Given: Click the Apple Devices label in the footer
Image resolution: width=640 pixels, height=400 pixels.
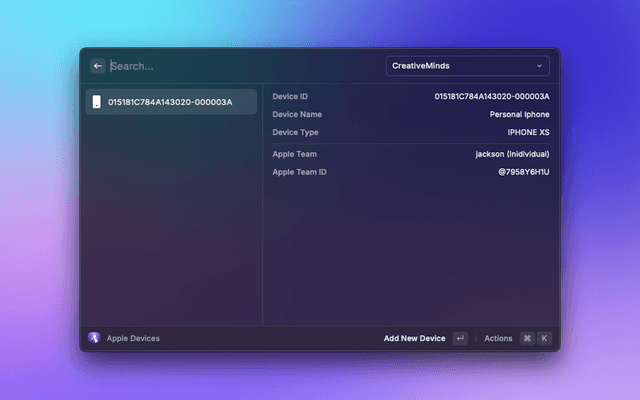Looking at the screenshot, I should (x=133, y=338).
